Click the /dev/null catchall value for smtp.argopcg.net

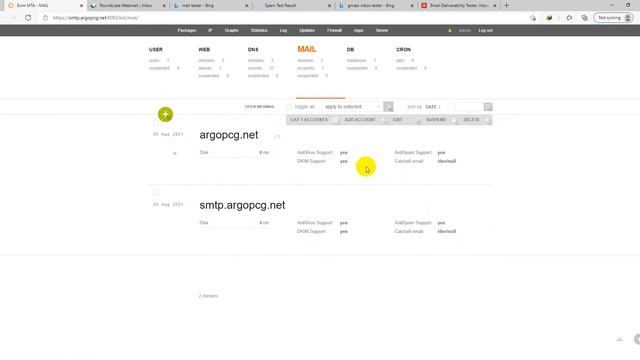(x=447, y=231)
